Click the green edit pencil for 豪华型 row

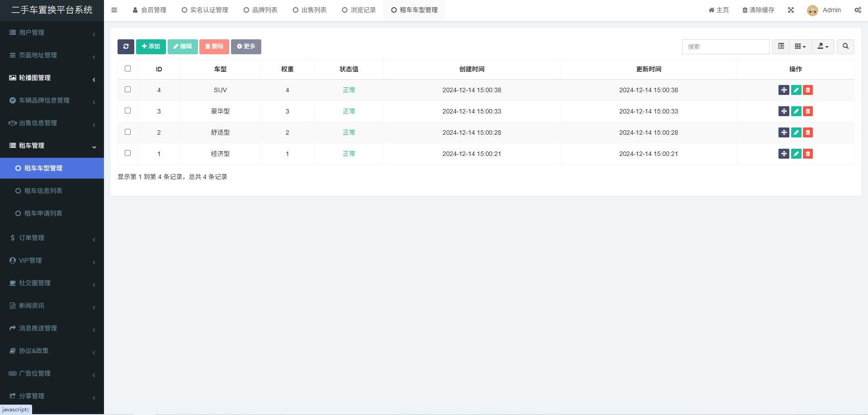[796, 111]
